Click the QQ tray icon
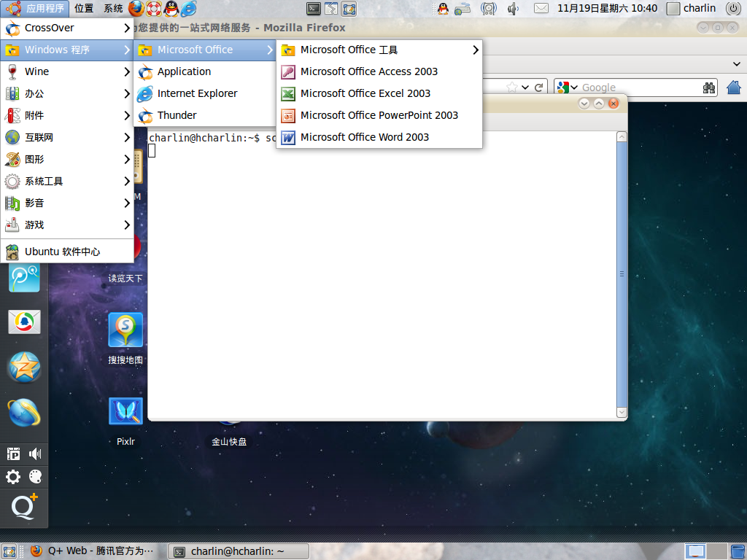 coord(443,8)
